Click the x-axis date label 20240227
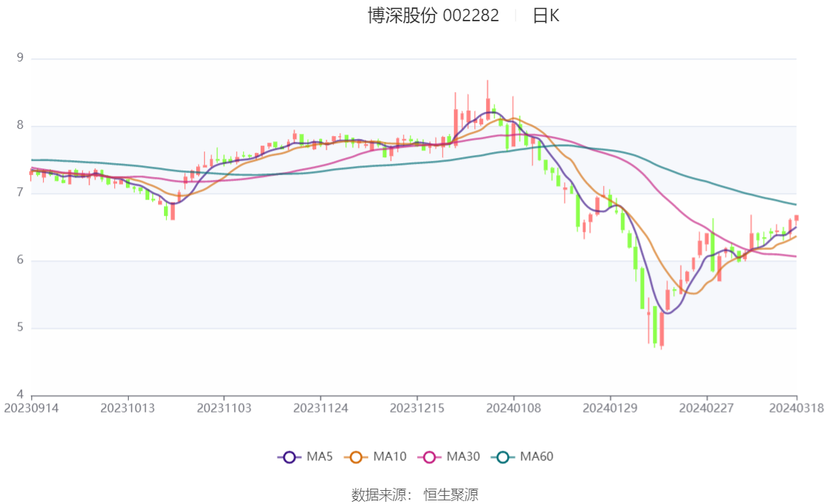Screen dimensions: 830x504 (x=706, y=408)
